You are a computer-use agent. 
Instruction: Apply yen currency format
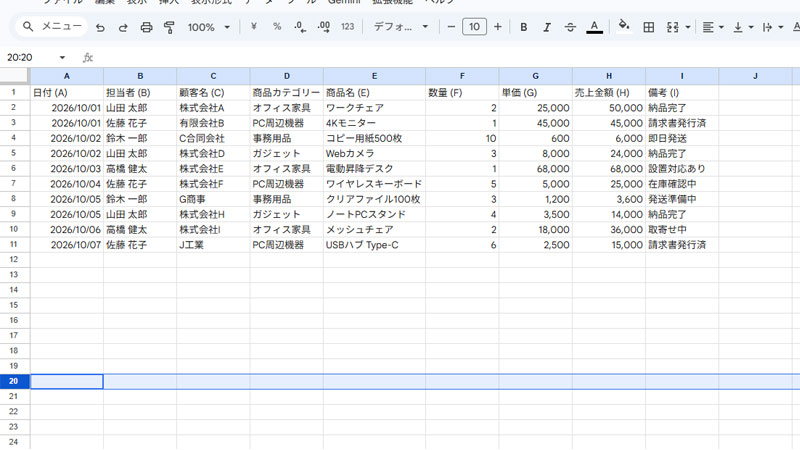pyautogui.click(x=254, y=27)
